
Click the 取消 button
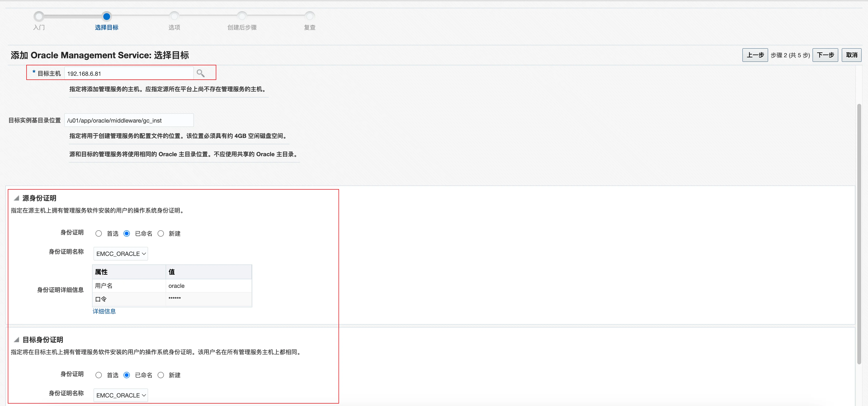(x=851, y=55)
